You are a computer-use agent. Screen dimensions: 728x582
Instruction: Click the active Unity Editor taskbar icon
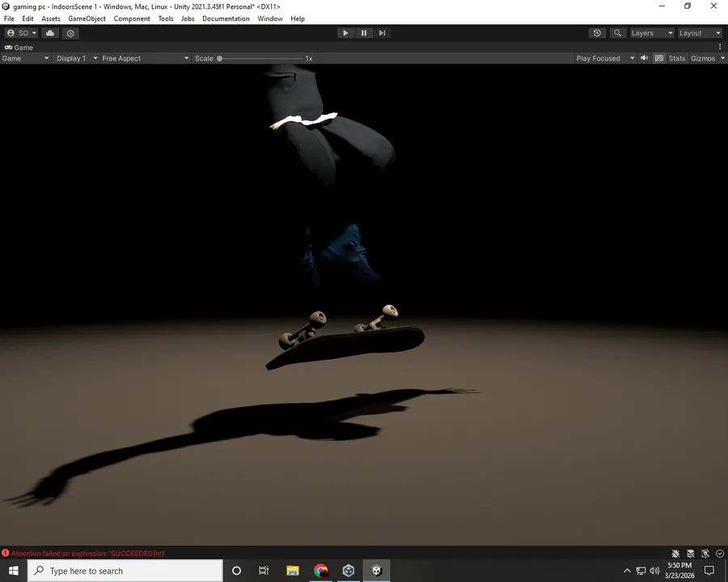point(376,571)
